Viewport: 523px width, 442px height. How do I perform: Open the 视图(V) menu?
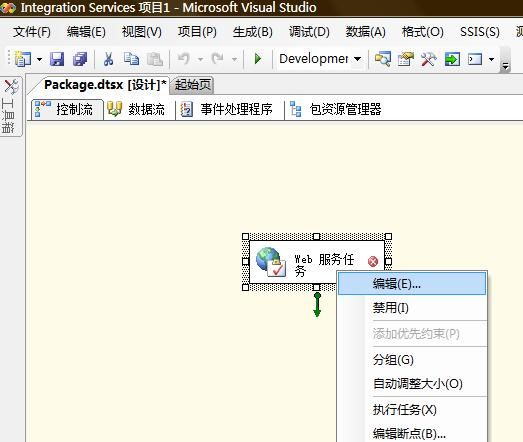point(142,32)
